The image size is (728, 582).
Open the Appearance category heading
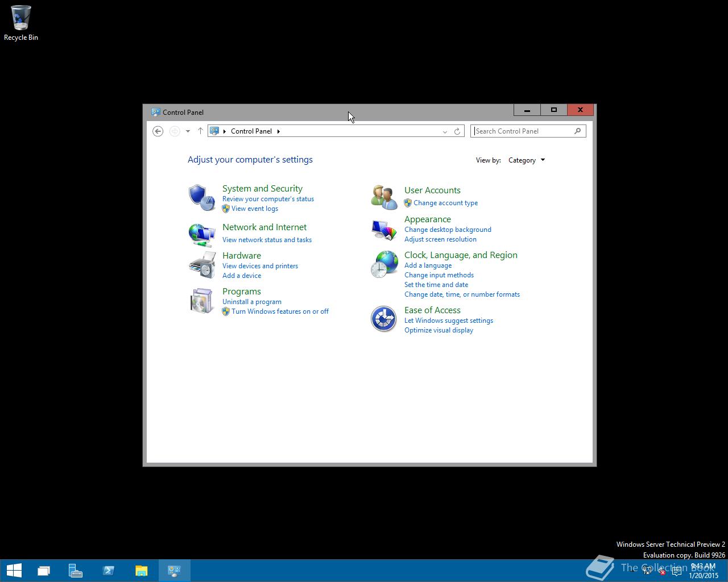(428, 219)
